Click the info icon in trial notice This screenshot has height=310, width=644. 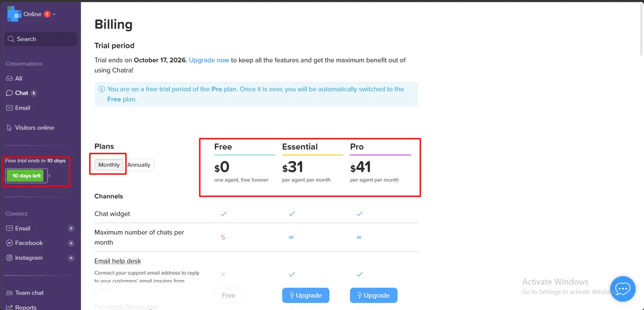(x=102, y=89)
